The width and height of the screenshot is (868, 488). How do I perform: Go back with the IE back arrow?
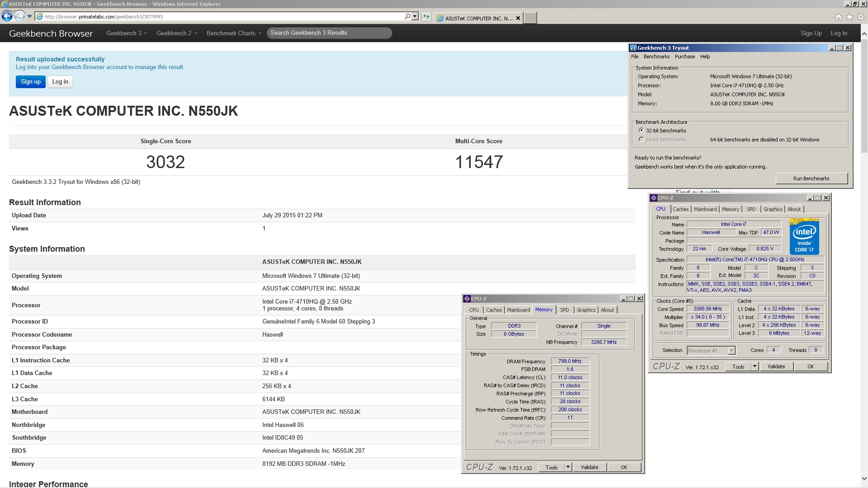coord(7,17)
